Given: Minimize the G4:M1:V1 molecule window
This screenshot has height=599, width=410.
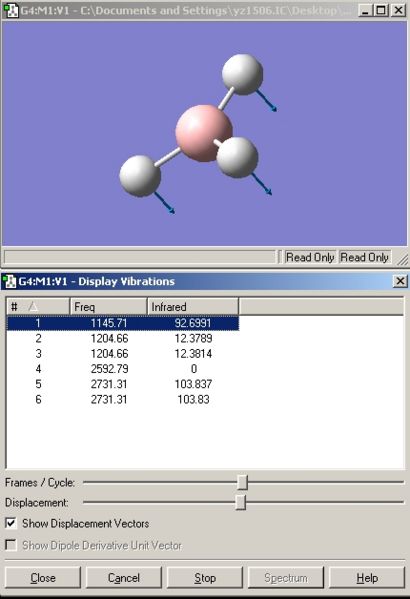Looking at the screenshot, I should point(366,10).
